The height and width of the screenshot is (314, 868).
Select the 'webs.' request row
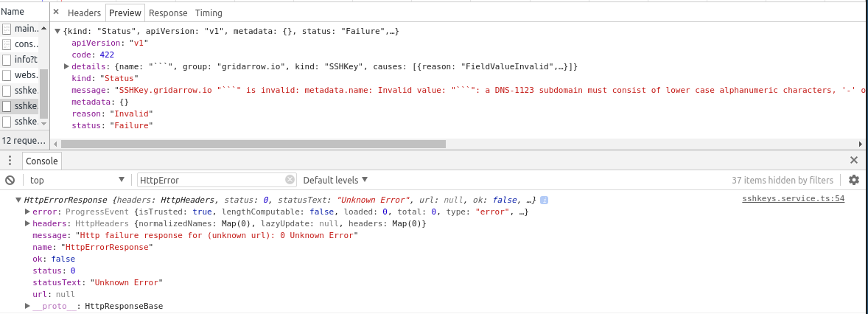[x=21, y=75]
